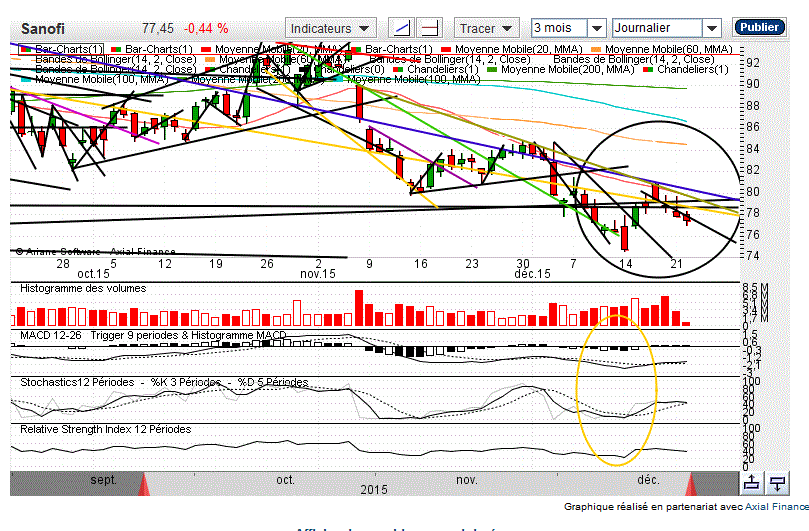809x531 pixels.
Task: Click the MACD 12-26 indicator label
Action: [x=51, y=335]
